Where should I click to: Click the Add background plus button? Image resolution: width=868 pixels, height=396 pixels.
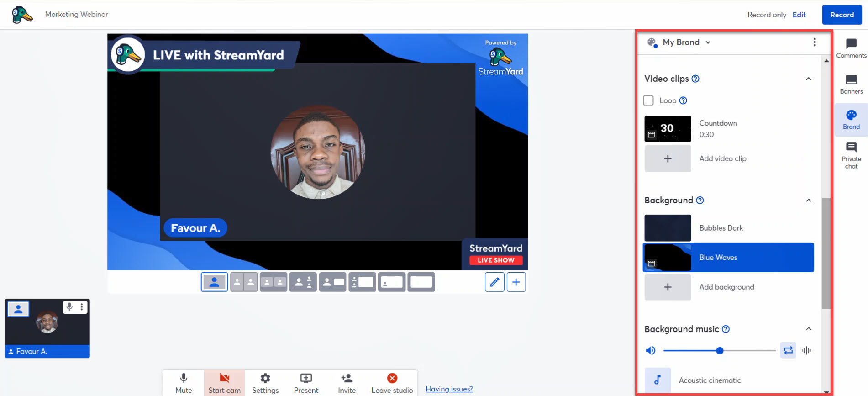pyautogui.click(x=668, y=287)
